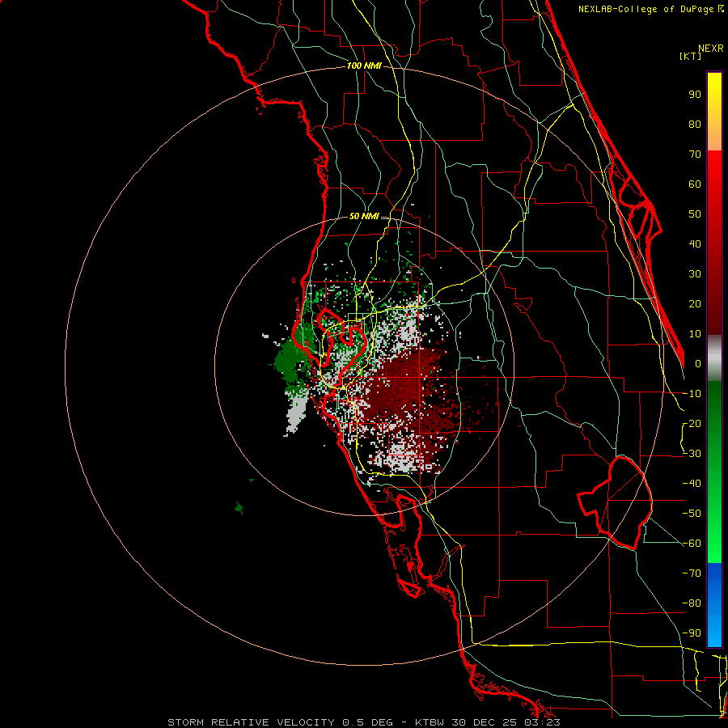
Task: Click the 50 value on the velocity scale
Action: [695, 214]
